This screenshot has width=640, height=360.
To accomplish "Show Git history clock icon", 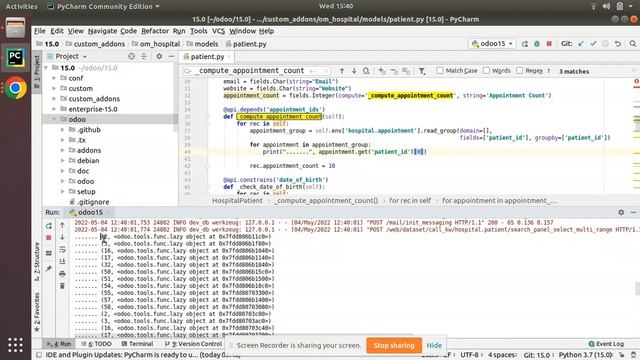I will tap(605, 44).
